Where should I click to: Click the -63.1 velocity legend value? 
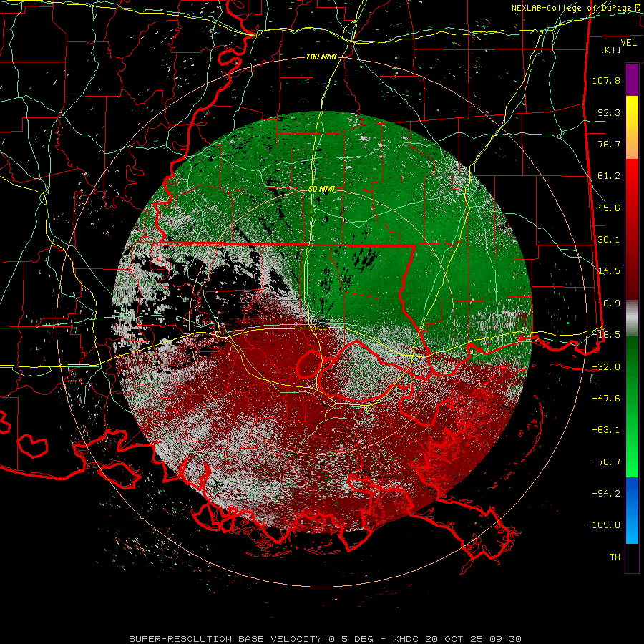[606, 430]
